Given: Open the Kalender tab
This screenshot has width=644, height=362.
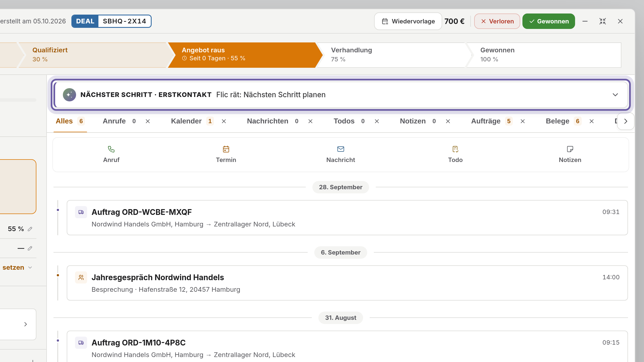Looking at the screenshot, I should pyautogui.click(x=192, y=121).
